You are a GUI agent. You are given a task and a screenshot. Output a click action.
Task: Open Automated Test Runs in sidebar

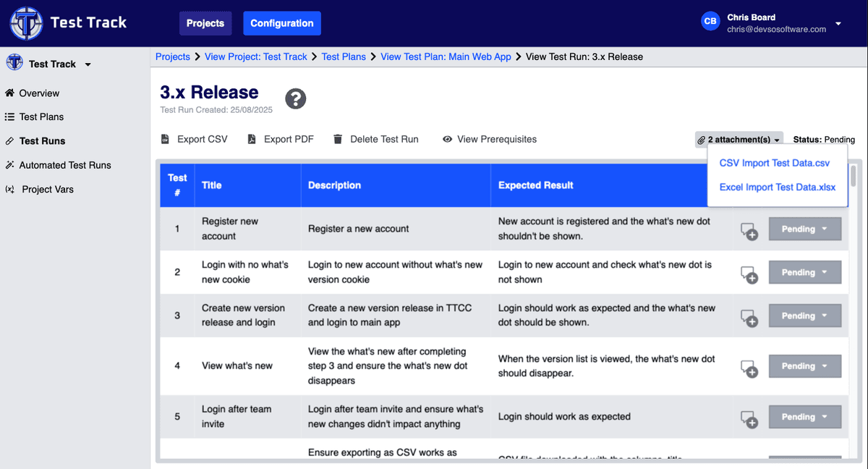(65, 165)
